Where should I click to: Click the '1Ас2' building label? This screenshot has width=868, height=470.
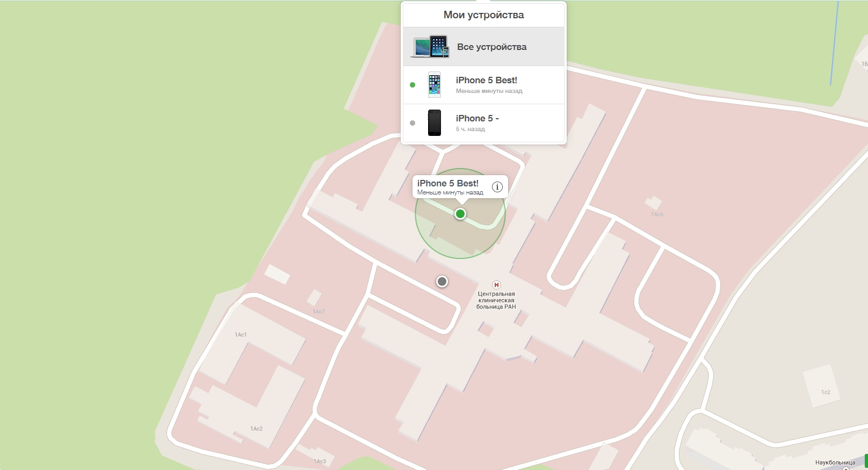(x=256, y=429)
